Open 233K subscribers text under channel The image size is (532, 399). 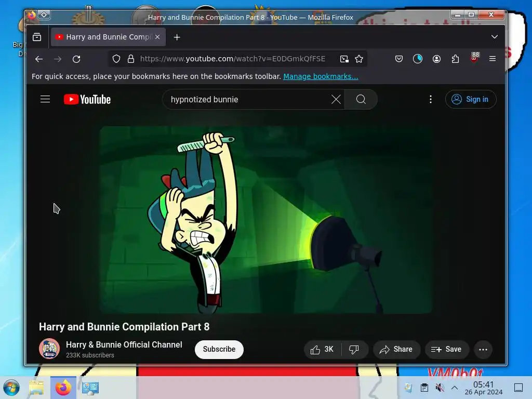tap(90, 355)
